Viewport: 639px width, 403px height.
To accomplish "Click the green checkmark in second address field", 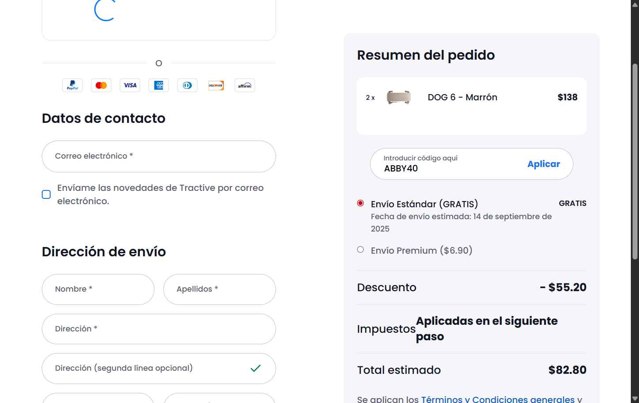I will coord(256,368).
